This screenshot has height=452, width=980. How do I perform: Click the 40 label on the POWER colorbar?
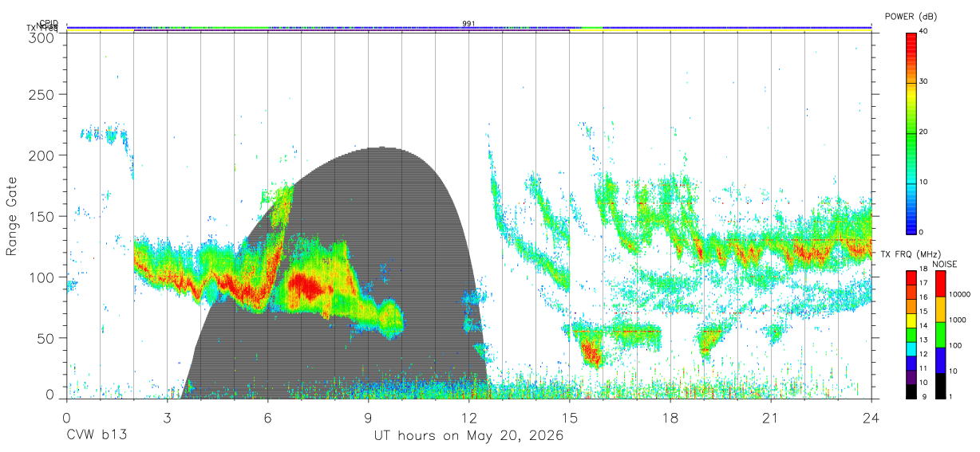(x=923, y=32)
